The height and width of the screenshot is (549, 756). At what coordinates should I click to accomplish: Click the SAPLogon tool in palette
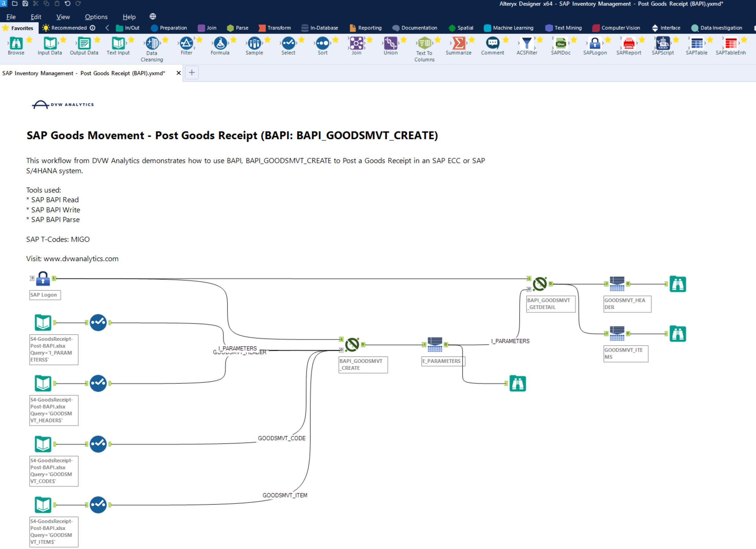pyautogui.click(x=595, y=44)
